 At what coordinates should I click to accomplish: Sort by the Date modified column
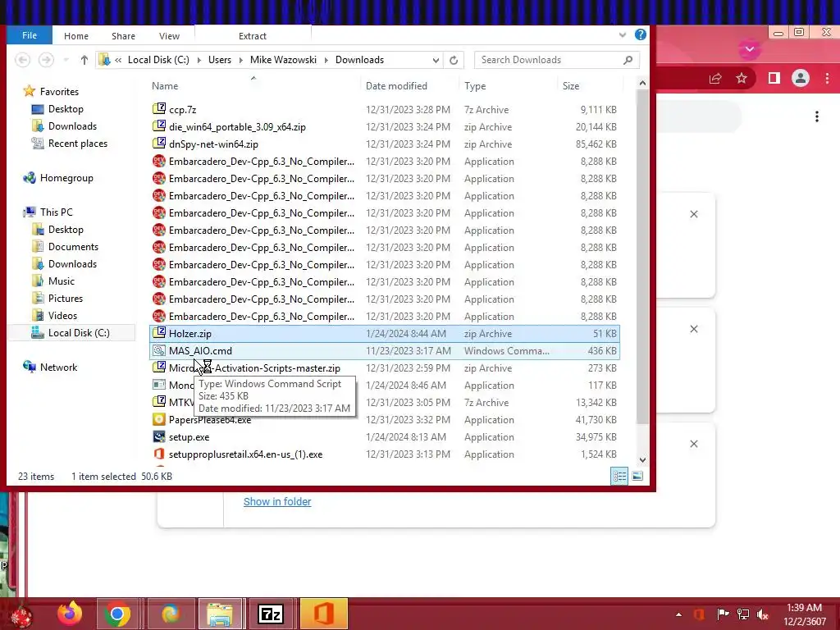pos(396,85)
